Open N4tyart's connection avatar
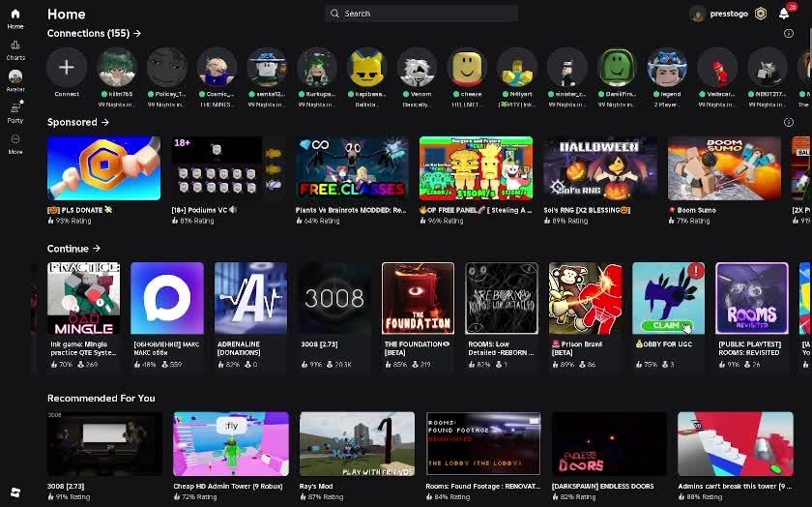812x507 pixels. tap(517, 68)
